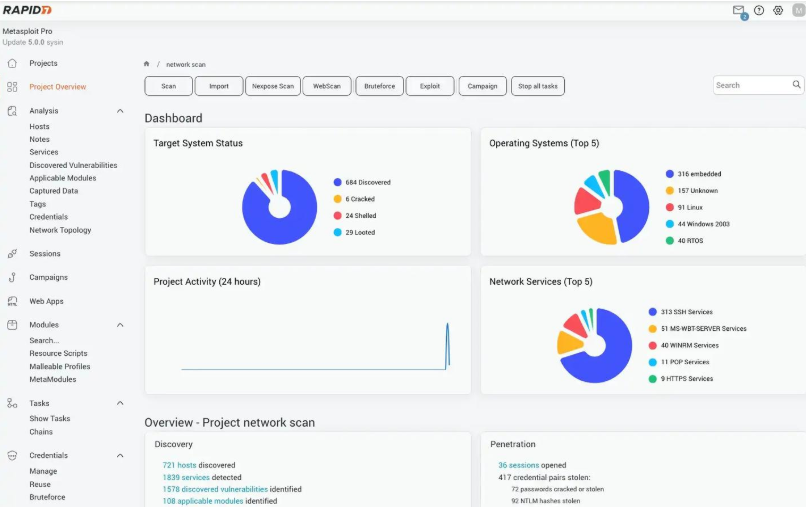This screenshot has width=806, height=507.
Task: Open Resource Scripts under Modules
Action: point(58,353)
